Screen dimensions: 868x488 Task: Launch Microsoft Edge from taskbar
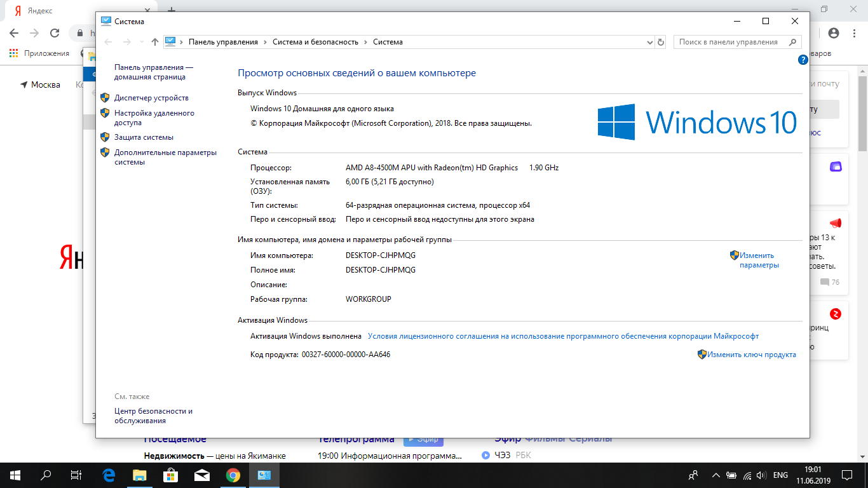[109, 475]
